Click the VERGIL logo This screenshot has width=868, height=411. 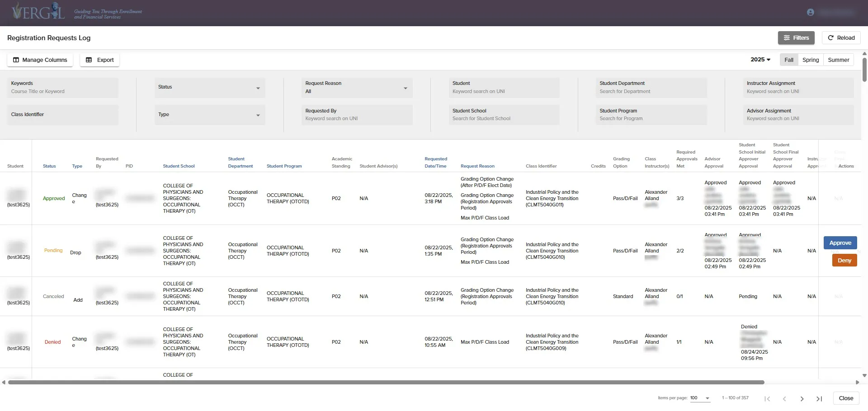point(38,11)
